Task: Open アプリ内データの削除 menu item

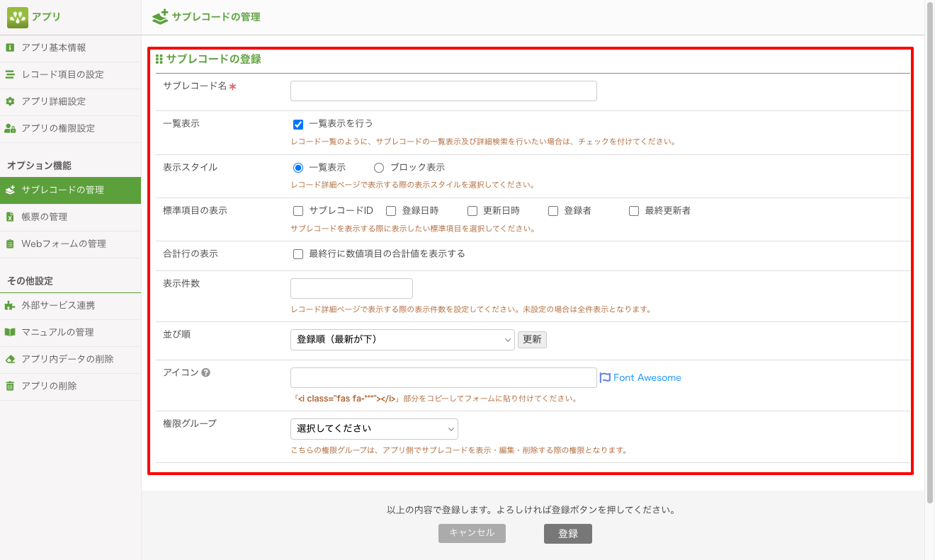Action: click(70, 359)
